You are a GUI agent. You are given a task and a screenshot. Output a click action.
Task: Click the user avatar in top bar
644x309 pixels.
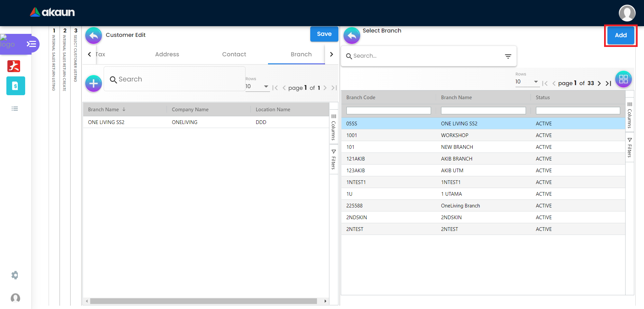pyautogui.click(x=627, y=13)
